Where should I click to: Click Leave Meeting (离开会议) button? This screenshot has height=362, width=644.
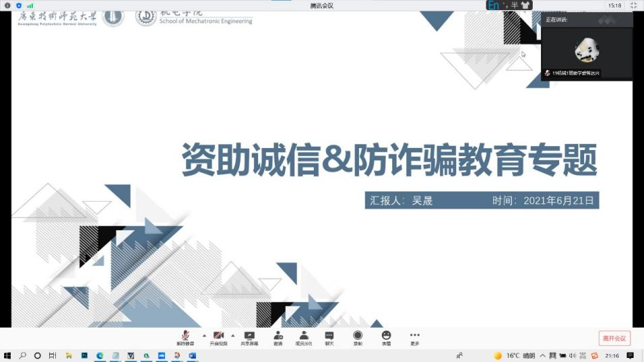[x=614, y=338]
